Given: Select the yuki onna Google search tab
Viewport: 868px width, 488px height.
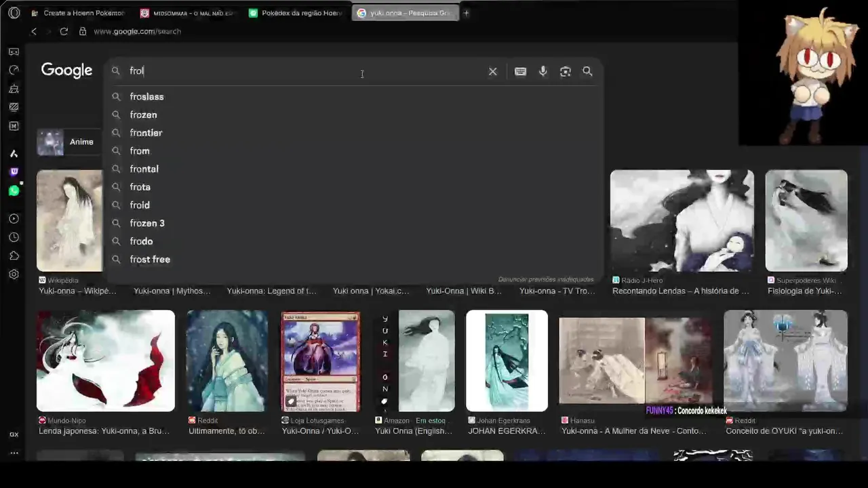Looking at the screenshot, I should click(x=405, y=13).
